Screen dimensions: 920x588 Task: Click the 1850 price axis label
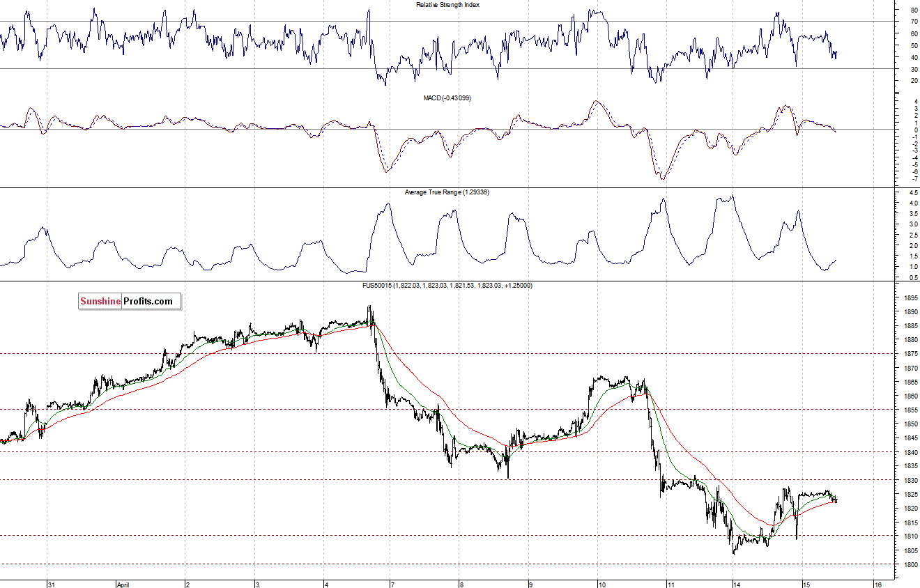[x=910, y=424]
